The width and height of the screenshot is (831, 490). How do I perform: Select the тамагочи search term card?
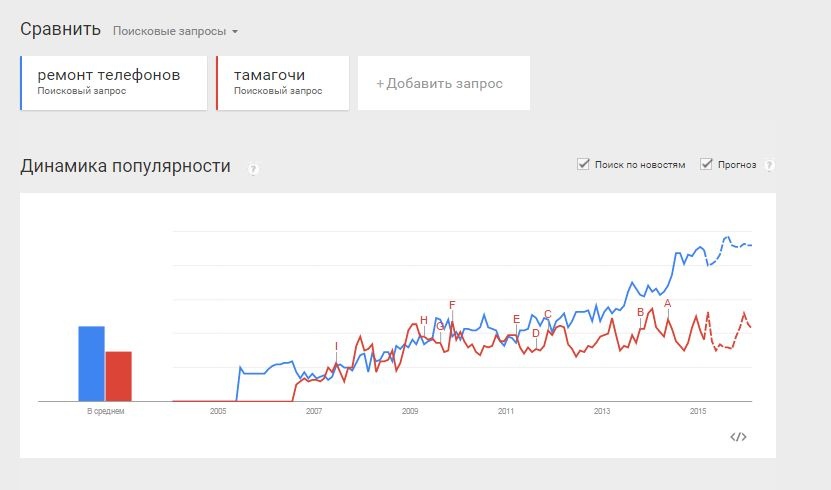(282, 82)
